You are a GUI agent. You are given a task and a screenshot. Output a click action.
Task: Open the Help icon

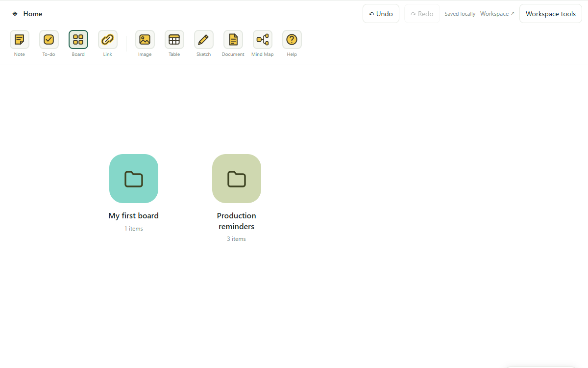coord(292,40)
